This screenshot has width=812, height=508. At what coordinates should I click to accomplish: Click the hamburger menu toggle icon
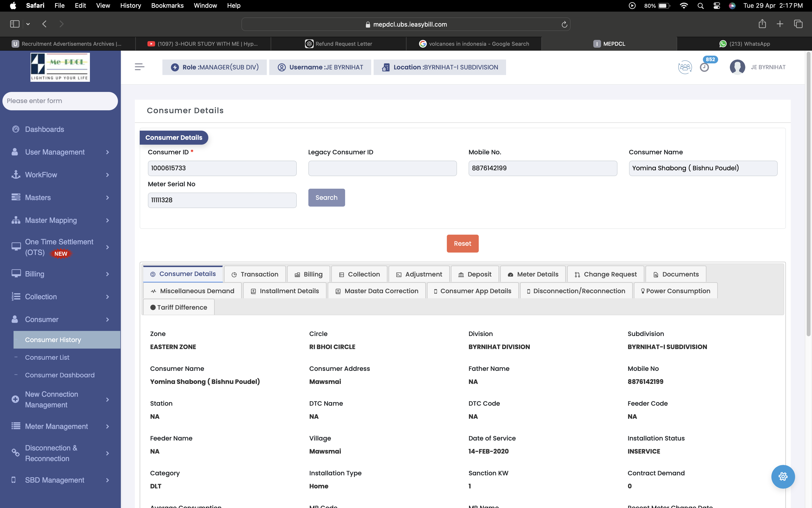[140, 67]
